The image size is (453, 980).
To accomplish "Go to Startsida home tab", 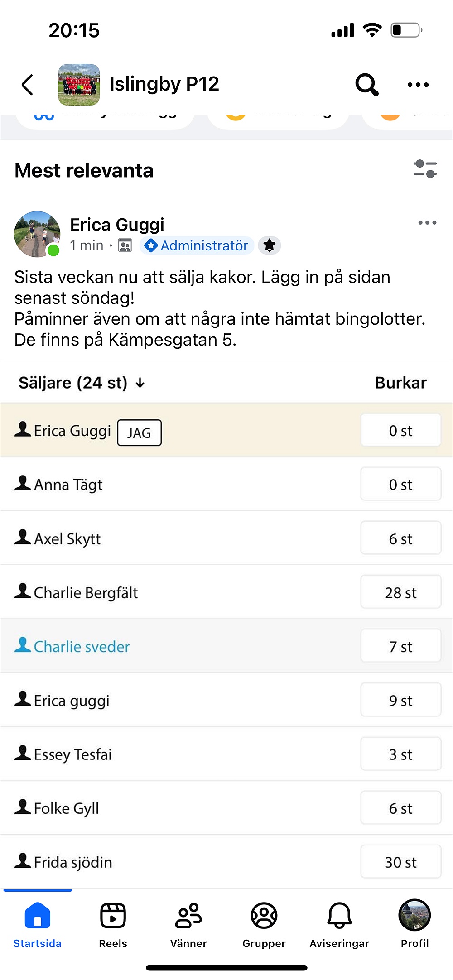I will (38, 924).
